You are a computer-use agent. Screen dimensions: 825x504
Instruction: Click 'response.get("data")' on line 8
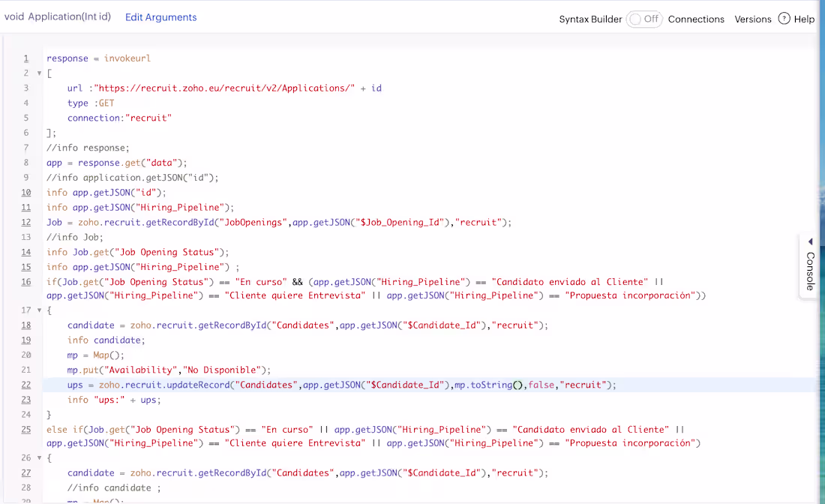[130, 163]
